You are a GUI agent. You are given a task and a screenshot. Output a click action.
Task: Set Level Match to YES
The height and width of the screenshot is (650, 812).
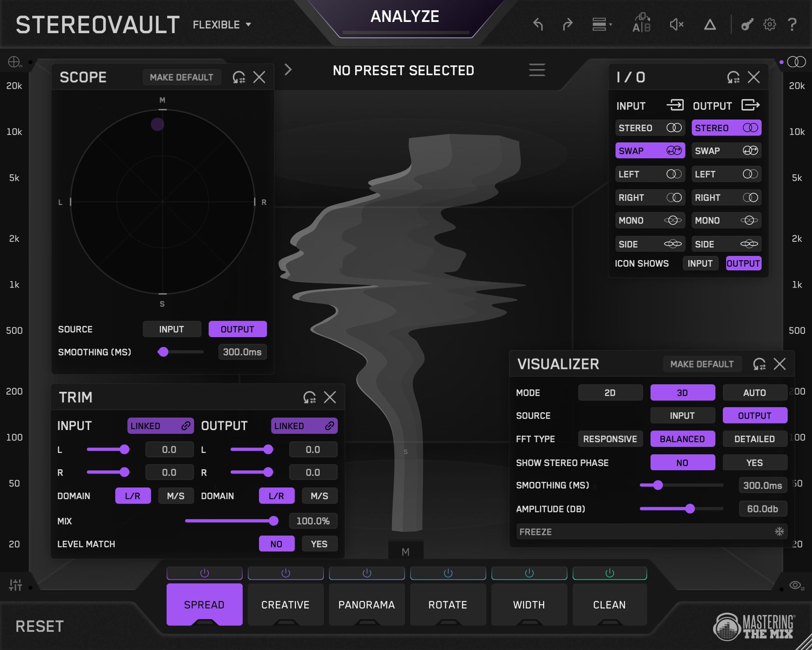(319, 544)
